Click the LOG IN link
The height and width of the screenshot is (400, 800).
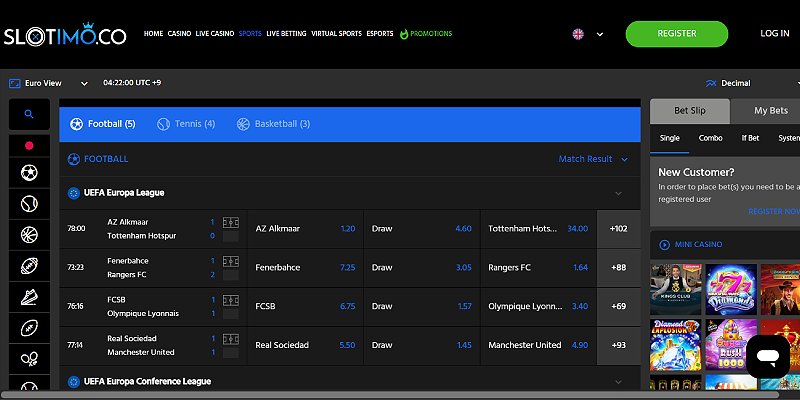pos(774,34)
